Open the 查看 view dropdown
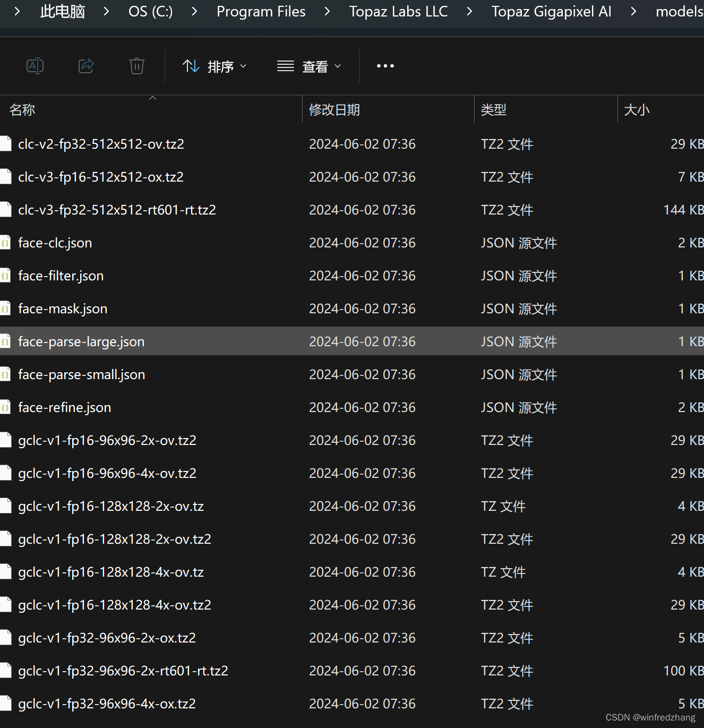 [309, 66]
